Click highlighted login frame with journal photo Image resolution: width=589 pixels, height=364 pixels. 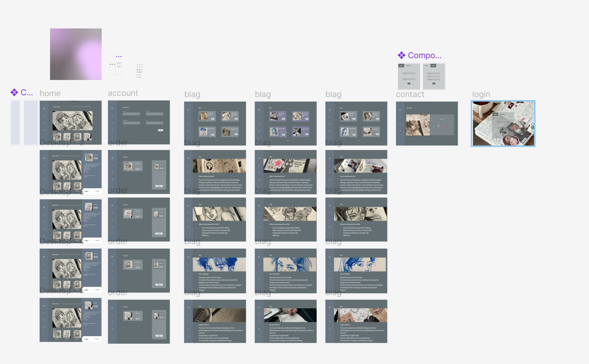click(x=503, y=124)
